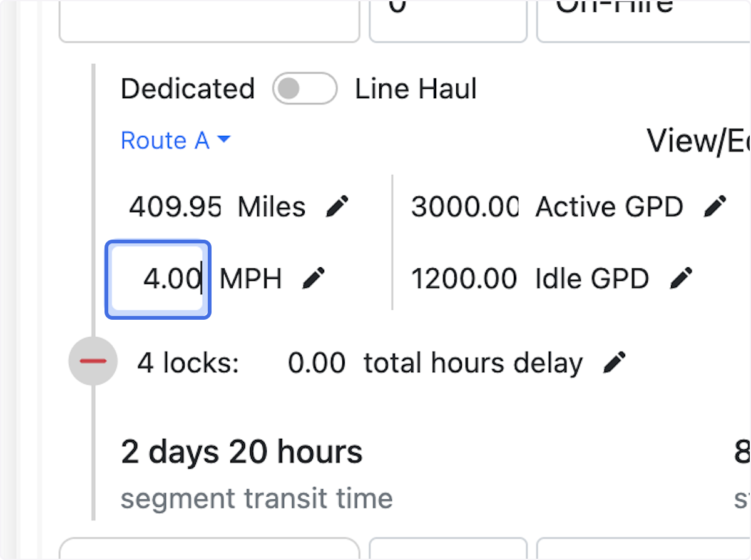Click the segment transit time text
The height and width of the screenshot is (560, 751).
click(x=257, y=498)
